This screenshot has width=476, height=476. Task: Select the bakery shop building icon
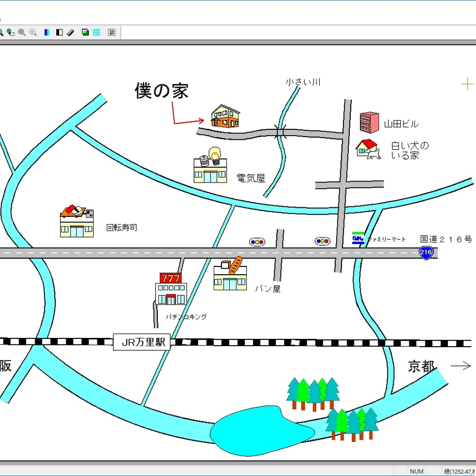point(230,274)
